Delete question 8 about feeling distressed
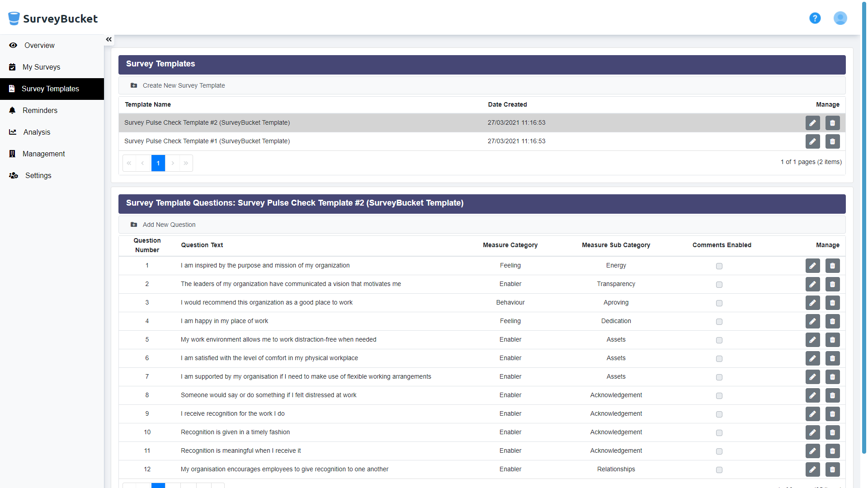Viewport: 868px width, 488px height. pyautogui.click(x=832, y=395)
